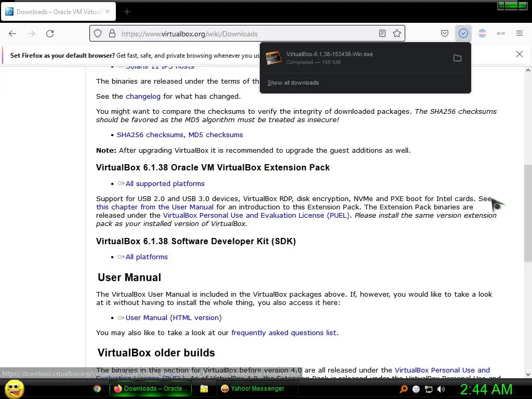This screenshot has width=532, height=399.
Task: Reload the current page
Action: coord(50,34)
